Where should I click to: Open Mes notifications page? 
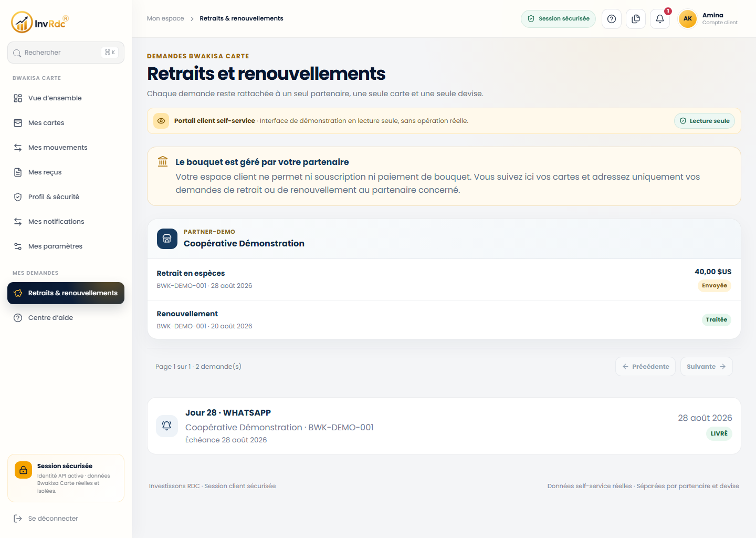coord(66,222)
